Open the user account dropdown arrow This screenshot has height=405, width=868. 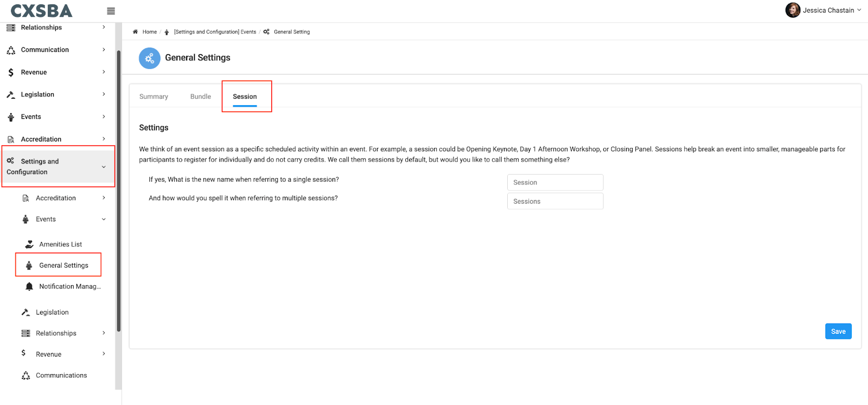pyautogui.click(x=859, y=10)
